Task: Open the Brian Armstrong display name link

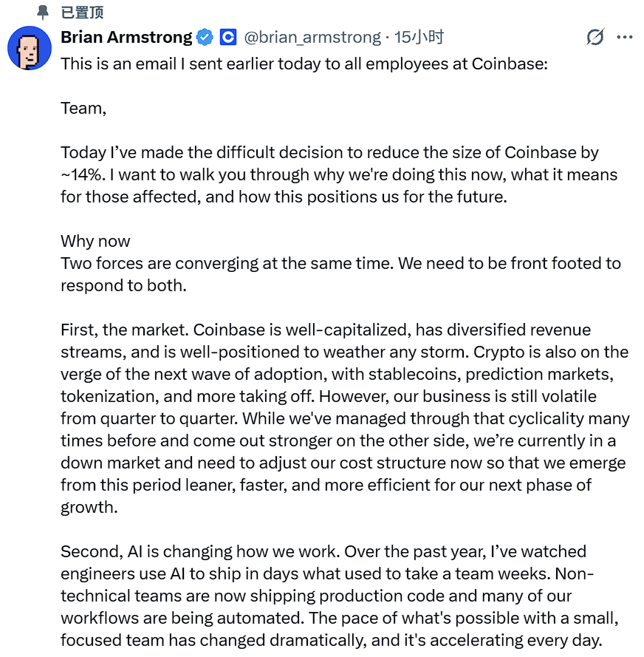Action: [126, 37]
